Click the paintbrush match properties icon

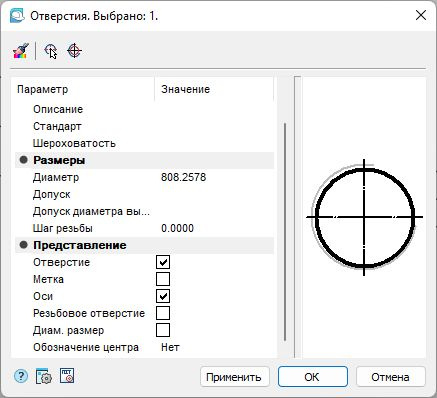click(x=21, y=51)
